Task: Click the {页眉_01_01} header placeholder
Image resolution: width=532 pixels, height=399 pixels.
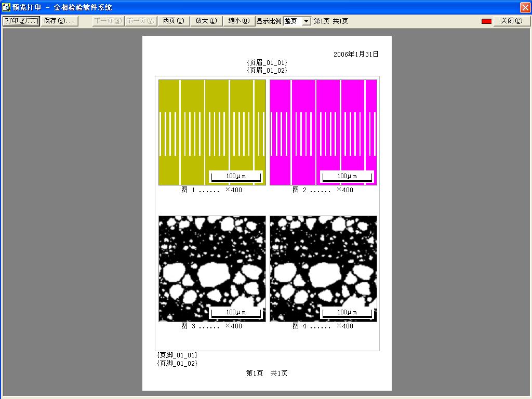Action: (x=267, y=62)
